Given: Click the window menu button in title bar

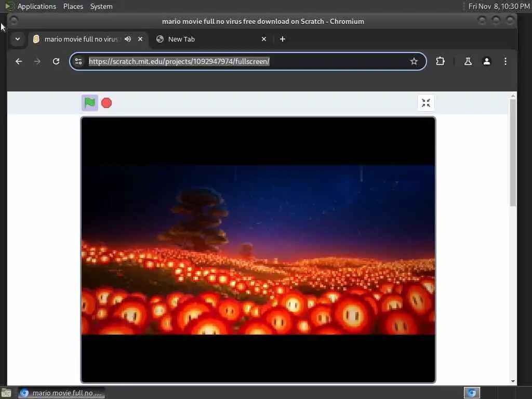Looking at the screenshot, I should pos(14,21).
